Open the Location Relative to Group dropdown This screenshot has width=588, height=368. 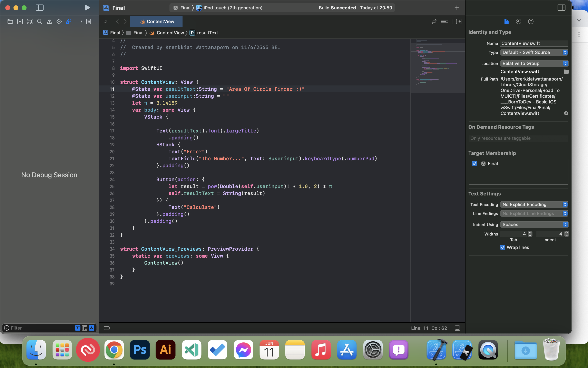(x=534, y=63)
